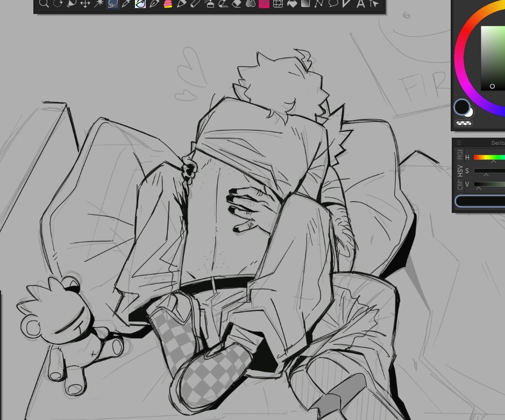Select the Eraser tool
This screenshot has height=420, width=505.
(237, 4)
